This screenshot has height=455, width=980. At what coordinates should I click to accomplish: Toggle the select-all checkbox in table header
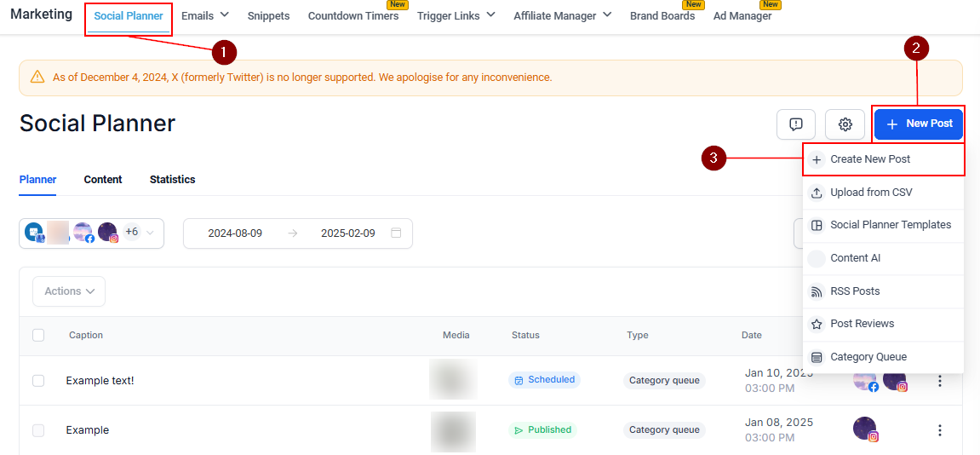point(38,335)
